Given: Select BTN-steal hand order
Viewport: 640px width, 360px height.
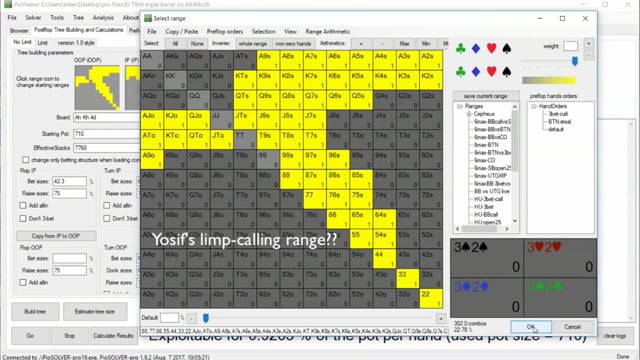Looking at the screenshot, I should (560, 122).
